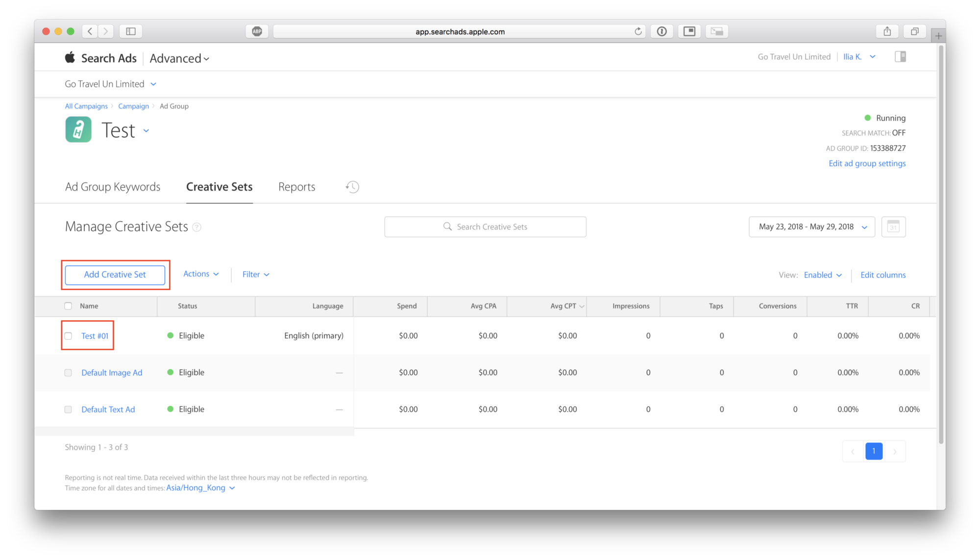The width and height of the screenshot is (980, 559).
Task: Toggle the Safari sidebar icon
Action: coord(131,31)
